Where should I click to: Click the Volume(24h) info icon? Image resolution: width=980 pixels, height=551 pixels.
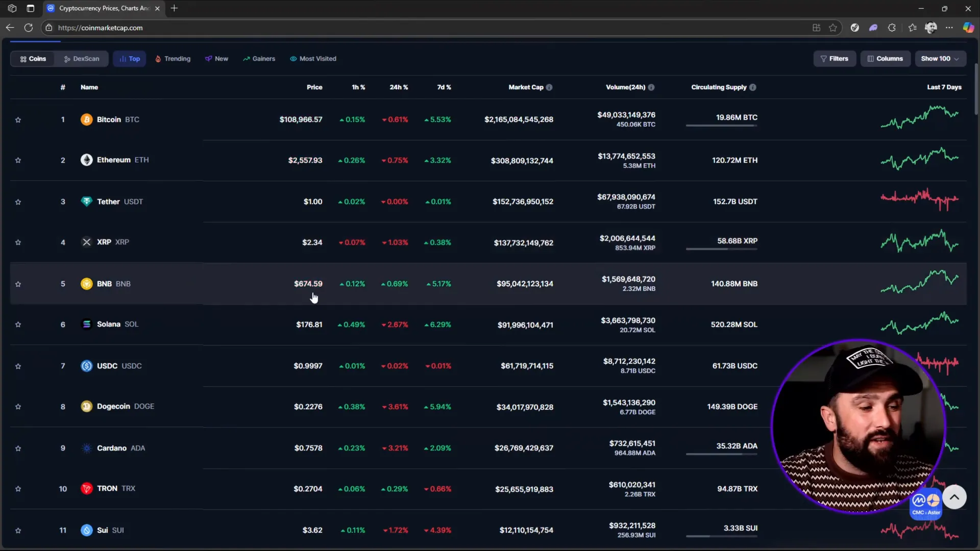pyautogui.click(x=651, y=87)
